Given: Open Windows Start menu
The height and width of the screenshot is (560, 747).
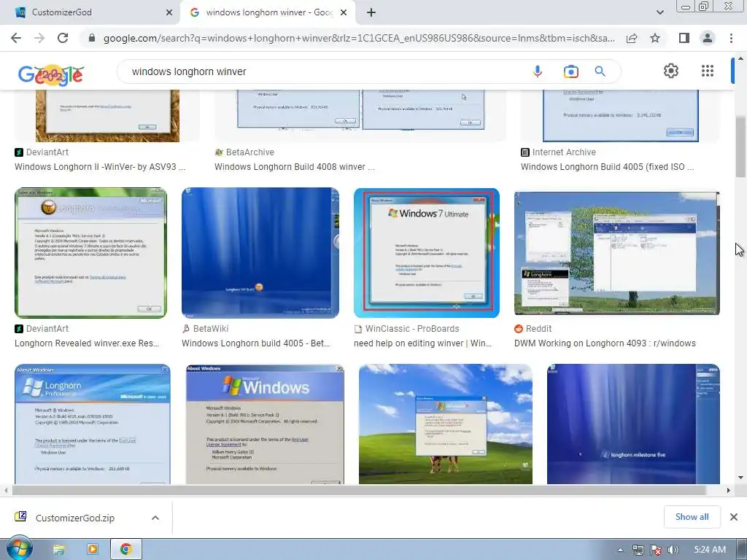Looking at the screenshot, I should point(18,548).
